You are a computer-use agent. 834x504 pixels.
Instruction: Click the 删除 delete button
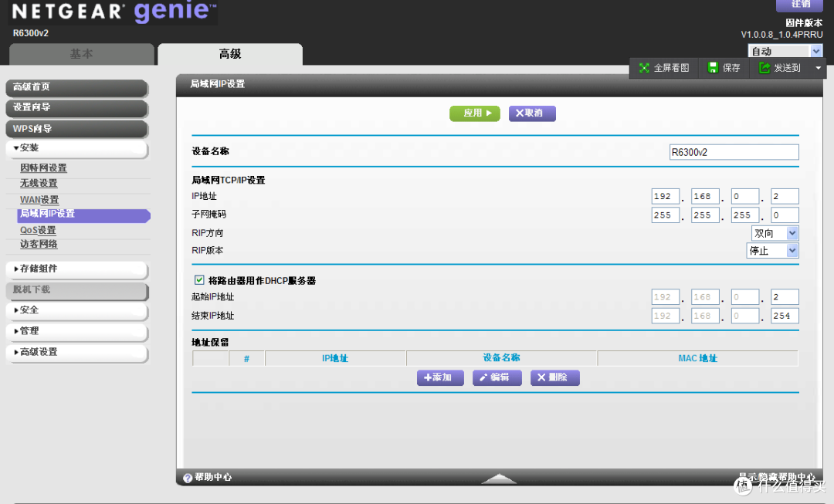pos(554,377)
